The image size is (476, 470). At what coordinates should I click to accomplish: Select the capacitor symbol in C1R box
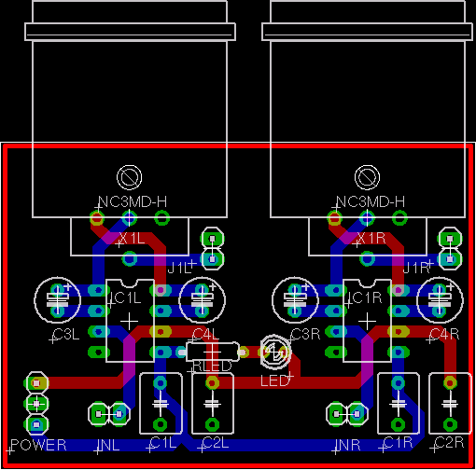click(x=399, y=404)
